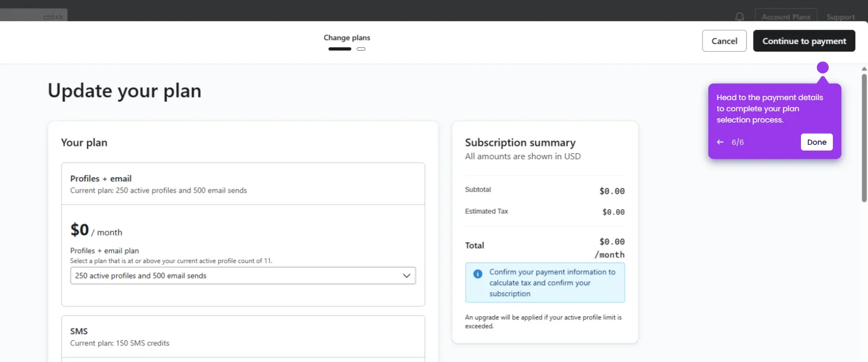Click Continue to payment button
Screen dimensions: 868x362
coord(804,41)
